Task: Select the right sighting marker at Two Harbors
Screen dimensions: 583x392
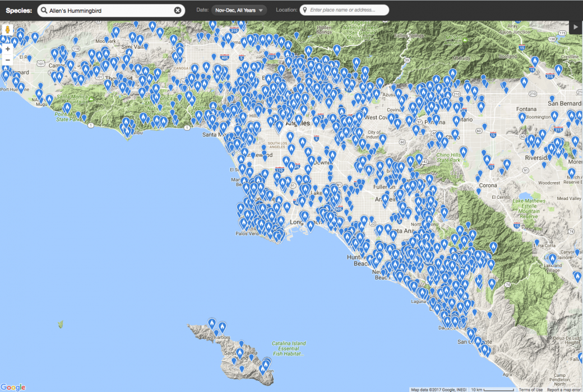Action: (x=222, y=328)
